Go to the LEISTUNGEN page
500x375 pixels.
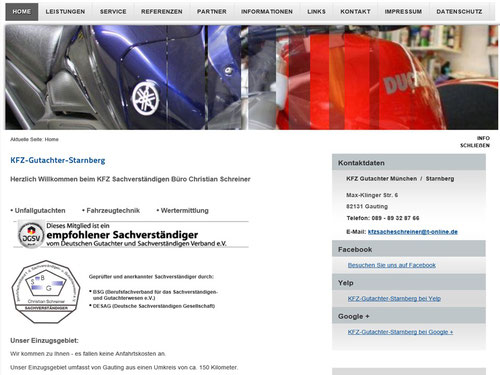click(65, 12)
